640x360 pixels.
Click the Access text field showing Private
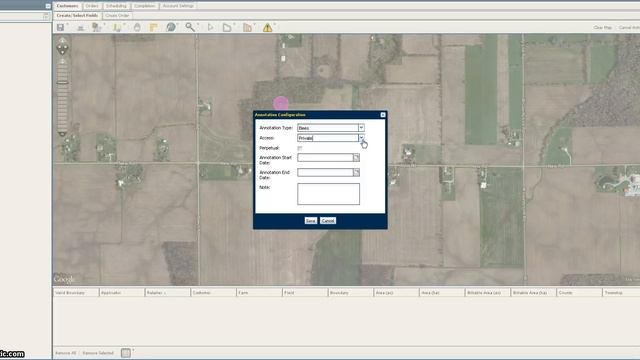click(x=328, y=138)
